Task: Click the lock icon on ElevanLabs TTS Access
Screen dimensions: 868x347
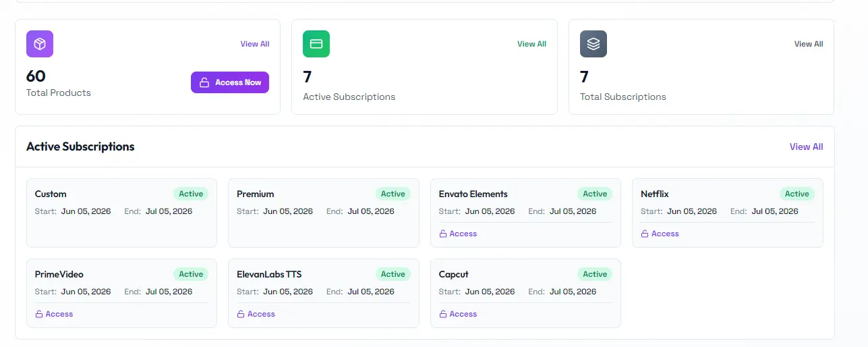Action: coord(241,314)
